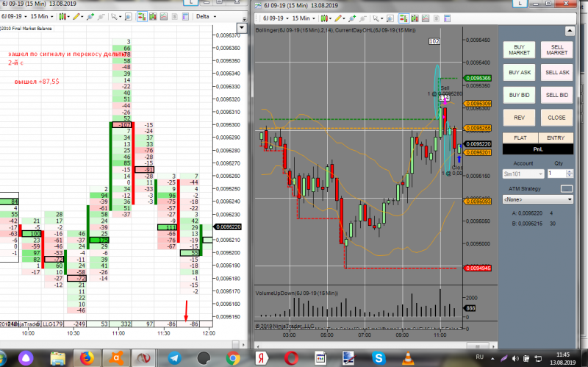Screen dimensions: 588x367
Task: Click the SELL BID button
Action: click(x=557, y=95)
